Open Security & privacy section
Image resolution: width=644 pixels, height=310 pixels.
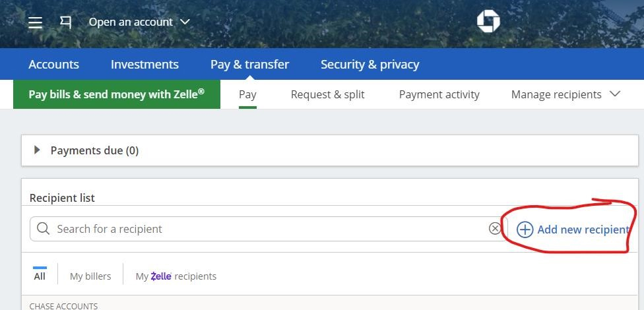pos(370,64)
